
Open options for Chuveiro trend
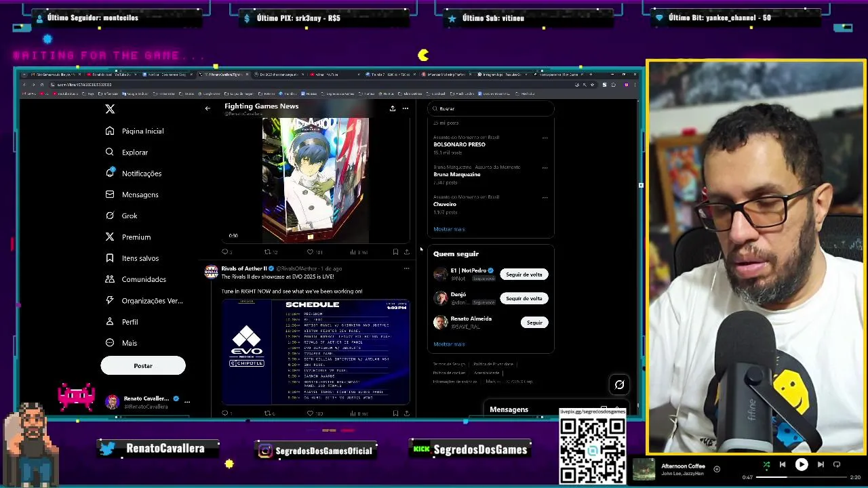(x=545, y=197)
